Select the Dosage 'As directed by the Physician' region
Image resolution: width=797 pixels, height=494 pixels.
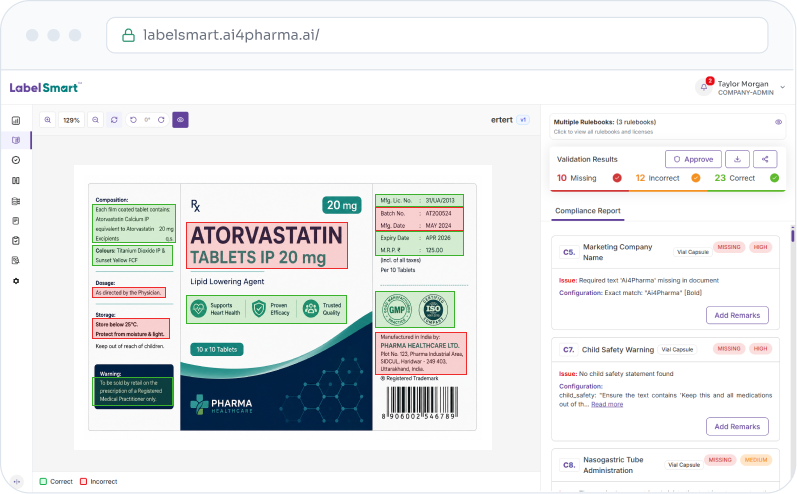coord(129,293)
